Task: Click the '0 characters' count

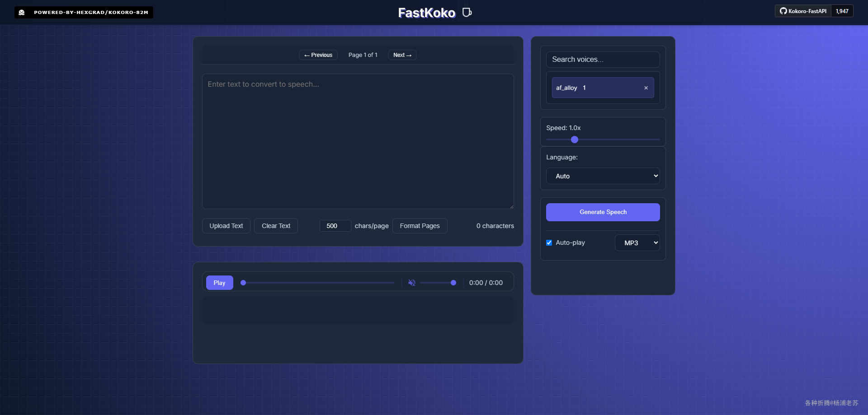Action: [495, 226]
